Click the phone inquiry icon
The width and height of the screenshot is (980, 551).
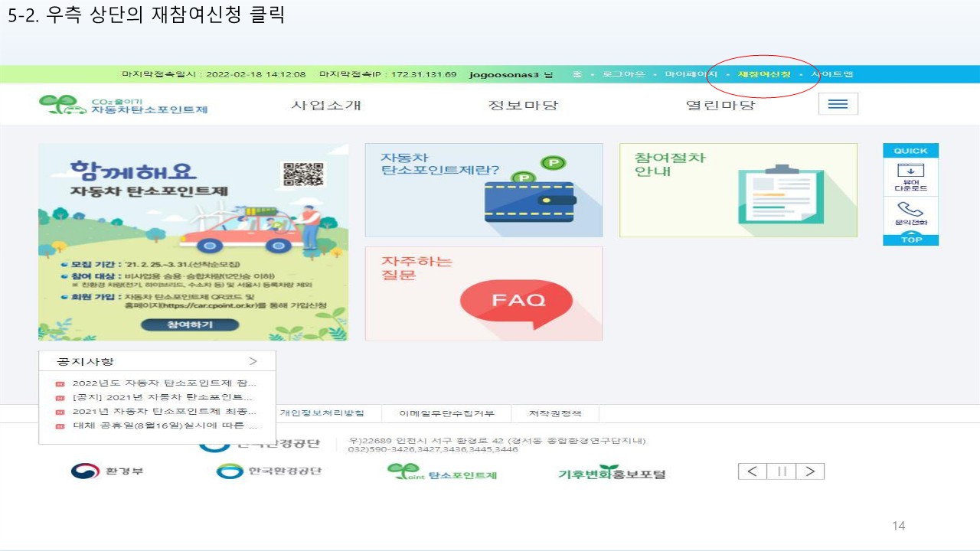[x=910, y=214]
